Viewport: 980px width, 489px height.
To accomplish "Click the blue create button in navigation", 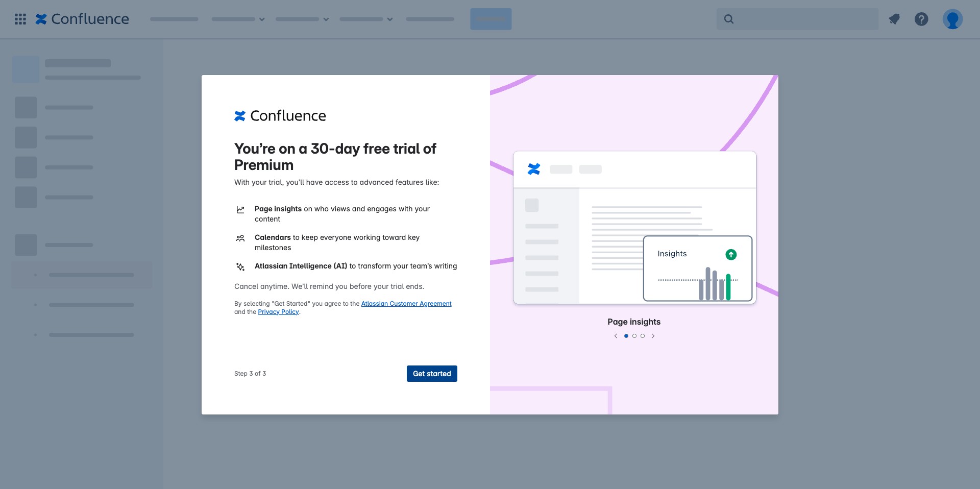I will coord(491,19).
